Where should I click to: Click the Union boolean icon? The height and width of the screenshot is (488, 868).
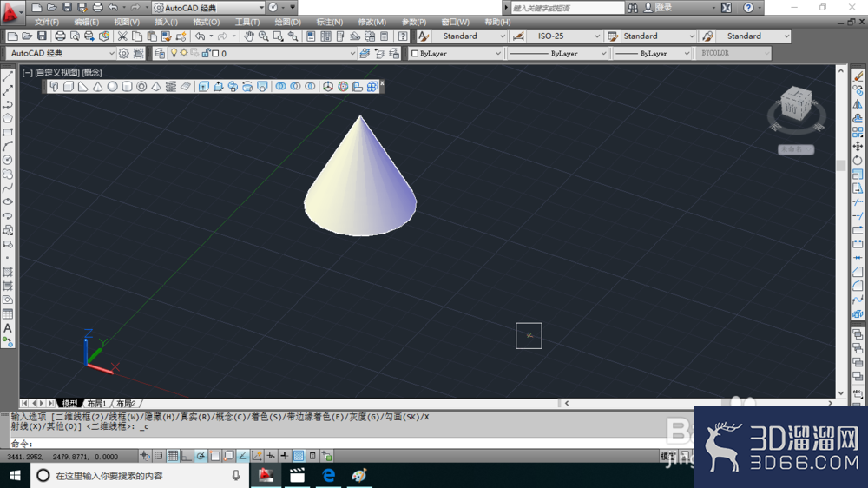coord(280,87)
